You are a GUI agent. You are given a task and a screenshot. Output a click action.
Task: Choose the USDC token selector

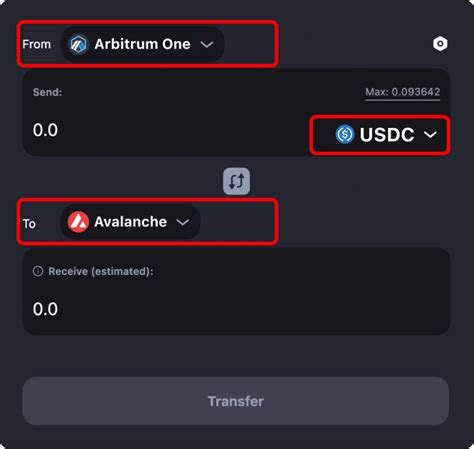click(386, 134)
